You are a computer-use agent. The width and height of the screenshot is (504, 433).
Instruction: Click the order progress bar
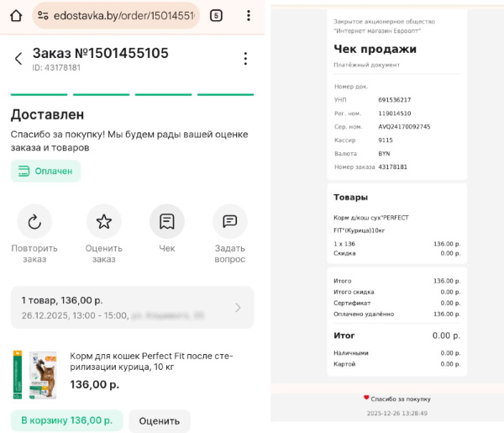[x=132, y=94]
